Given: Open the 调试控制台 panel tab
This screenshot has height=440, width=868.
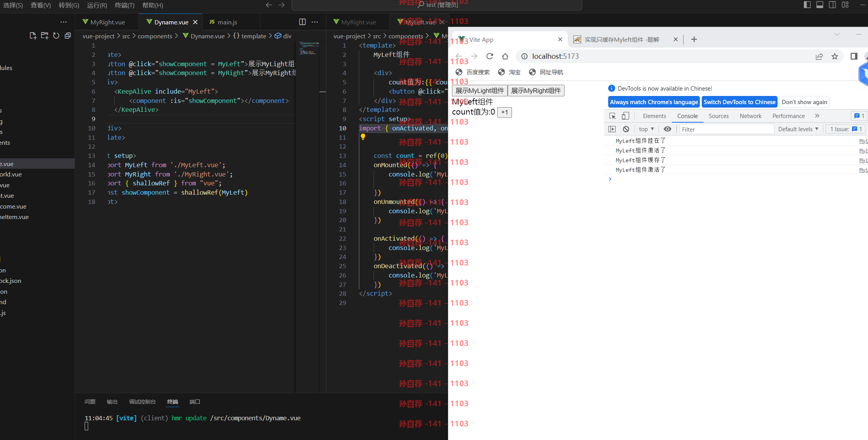Looking at the screenshot, I should point(142,402).
